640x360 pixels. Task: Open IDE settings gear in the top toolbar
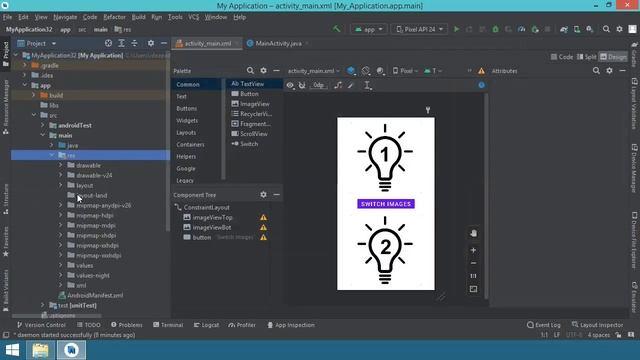pyautogui.click(x=619, y=29)
